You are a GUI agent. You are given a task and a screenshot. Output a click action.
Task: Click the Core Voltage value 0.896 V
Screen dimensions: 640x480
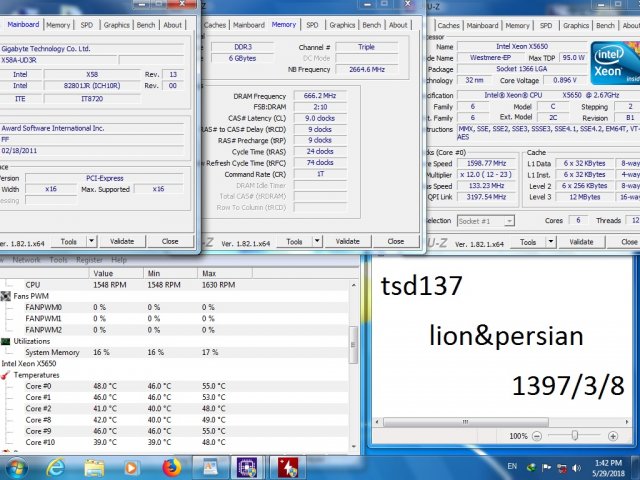(565, 80)
